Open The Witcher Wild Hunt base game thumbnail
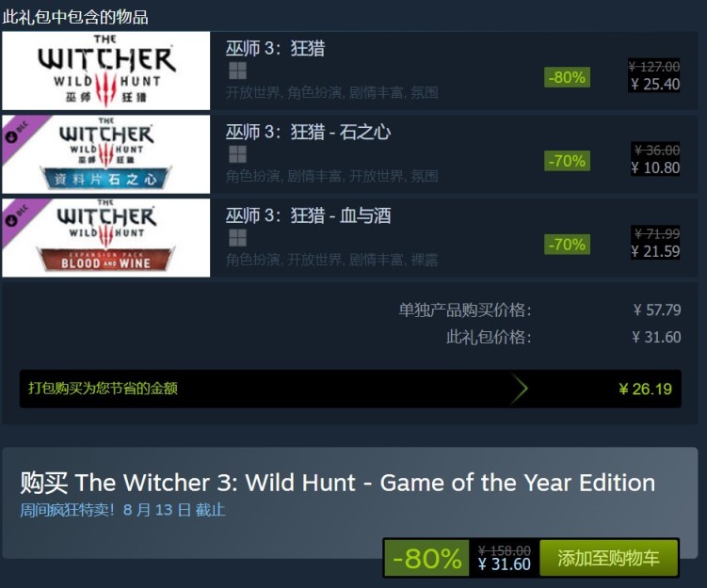Image resolution: width=707 pixels, height=588 pixels. point(106,71)
